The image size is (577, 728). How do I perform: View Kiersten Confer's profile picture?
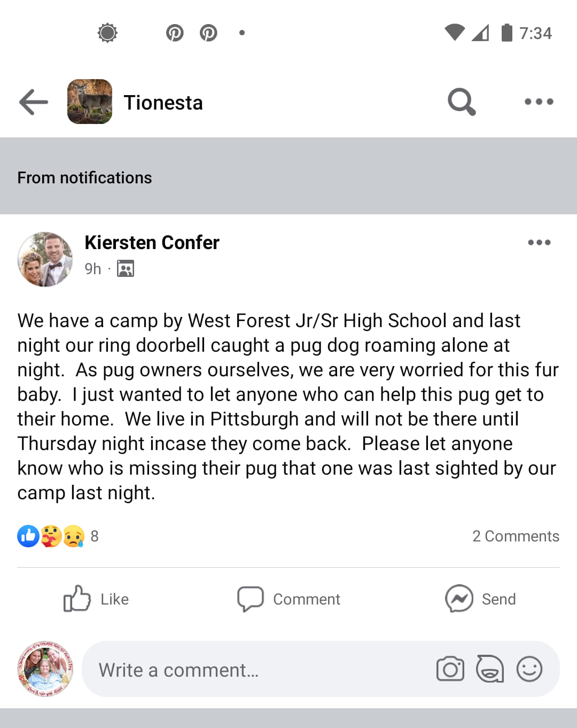pyautogui.click(x=45, y=259)
